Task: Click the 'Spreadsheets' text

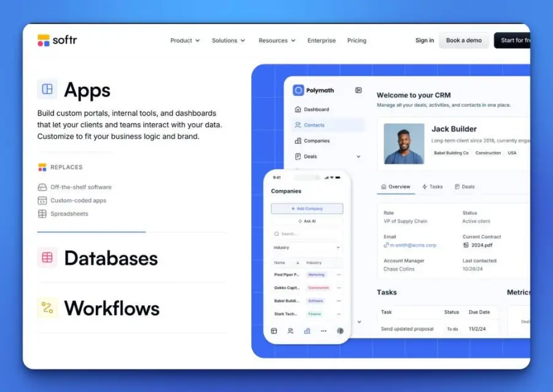Action: tap(69, 214)
